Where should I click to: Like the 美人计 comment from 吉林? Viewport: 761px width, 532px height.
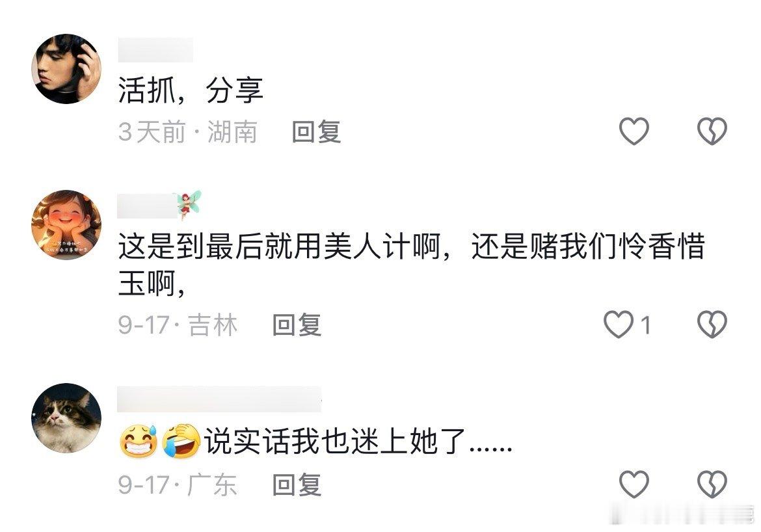619,325
